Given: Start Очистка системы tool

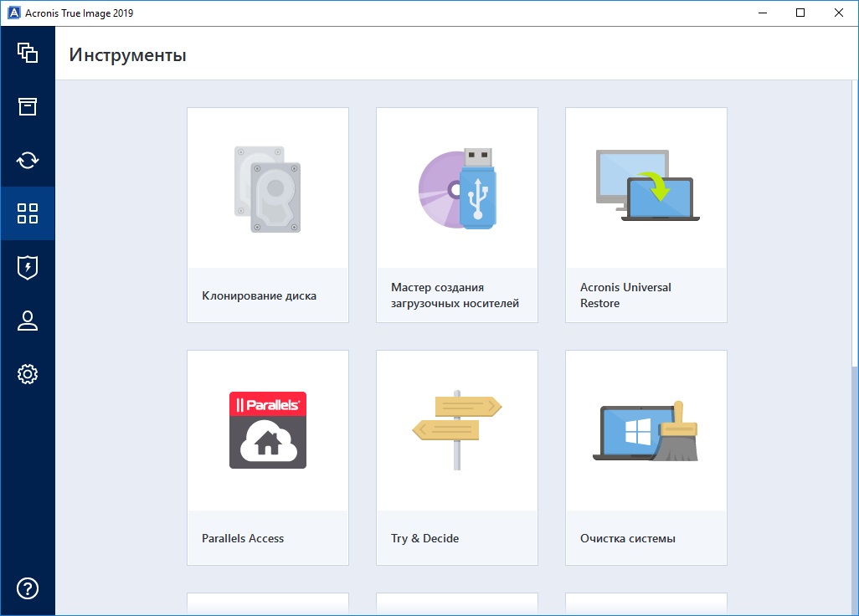Looking at the screenshot, I should click(627, 538).
